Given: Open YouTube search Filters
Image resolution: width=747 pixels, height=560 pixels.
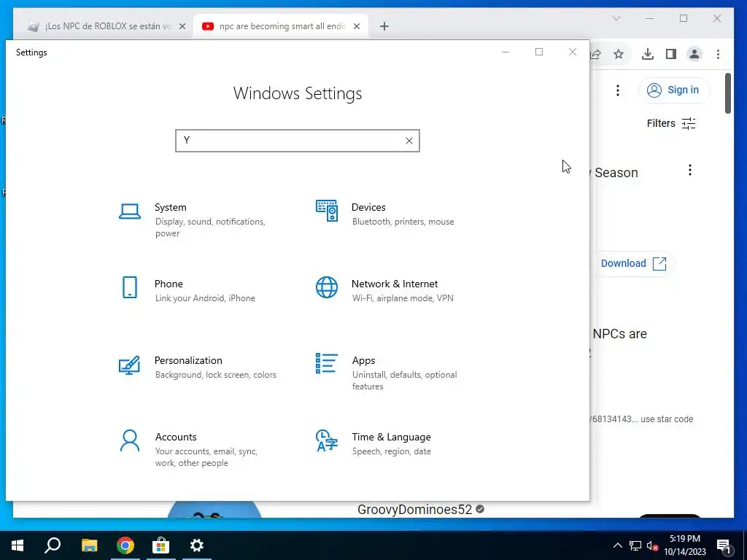Looking at the screenshot, I should (x=671, y=123).
